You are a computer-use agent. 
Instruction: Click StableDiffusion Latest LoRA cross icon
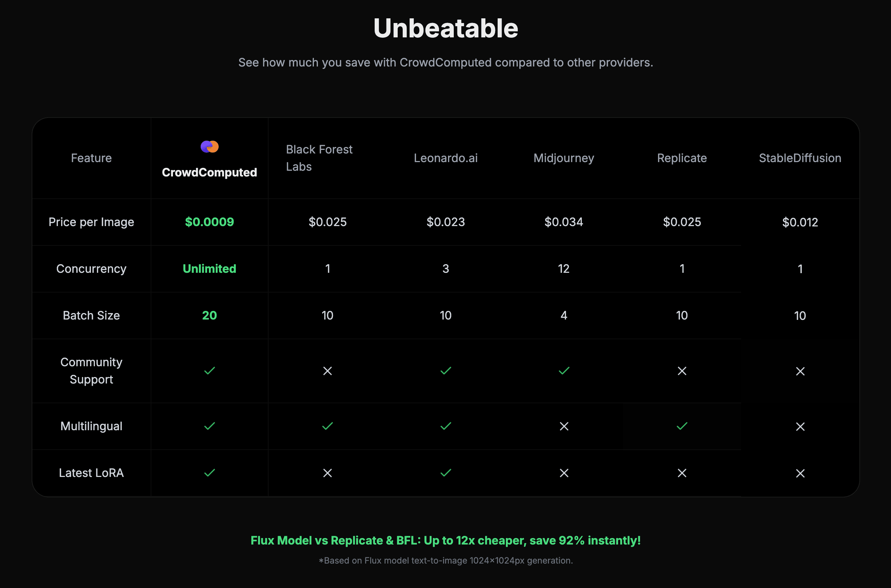(x=800, y=473)
